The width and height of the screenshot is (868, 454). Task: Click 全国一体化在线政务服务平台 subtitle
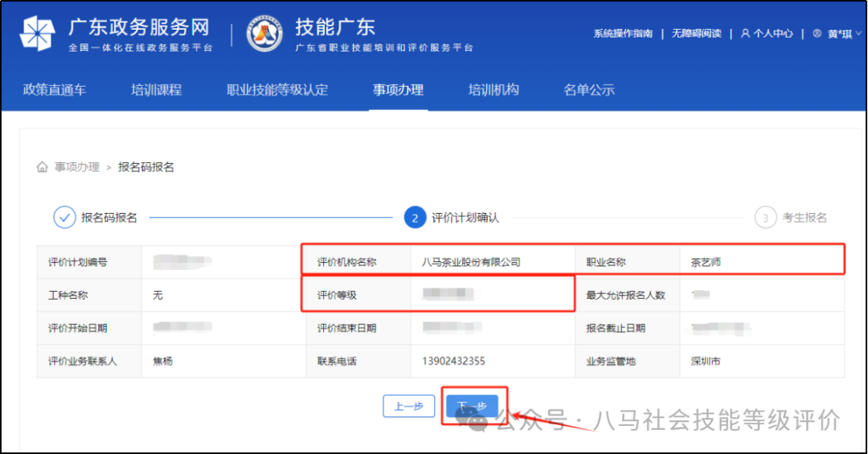(x=141, y=47)
